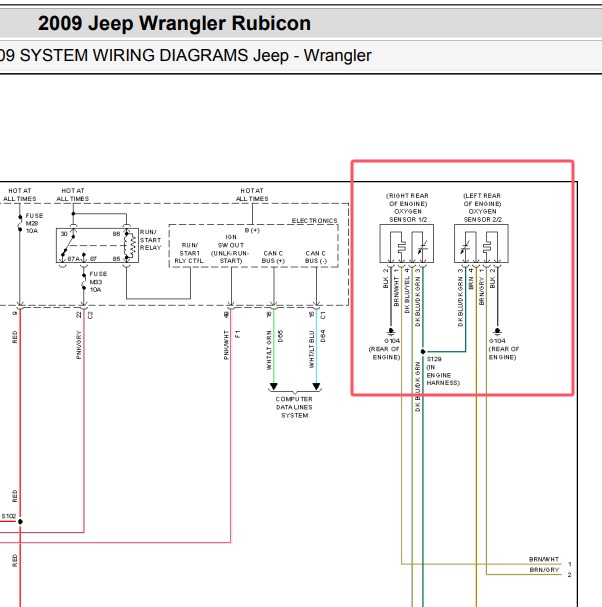Image resolution: width=602 pixels, height=607 pixels.
Task: Click the "2009 Jeep Wrangler Rubicon" heading
Action: coord(174,23)
